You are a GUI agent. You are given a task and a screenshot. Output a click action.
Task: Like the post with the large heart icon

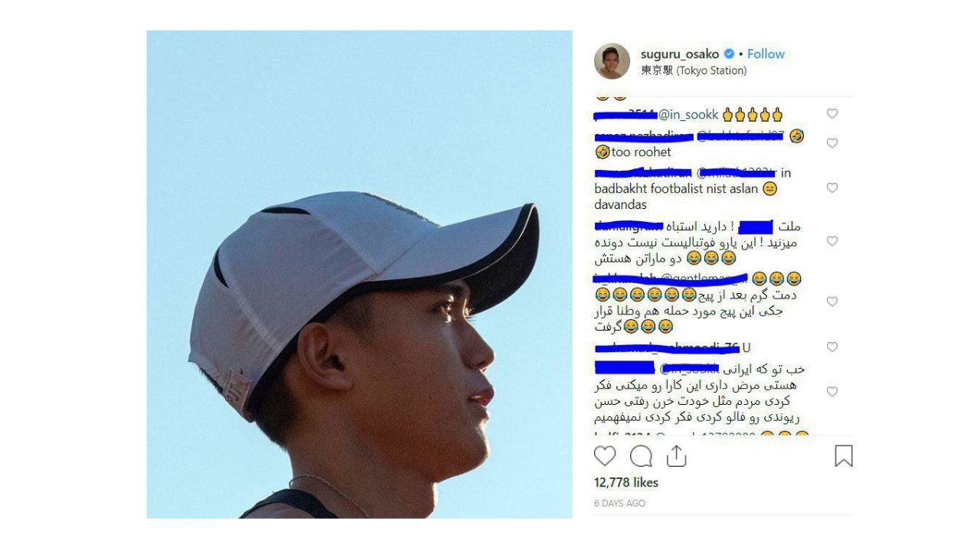tap(605, 456)
